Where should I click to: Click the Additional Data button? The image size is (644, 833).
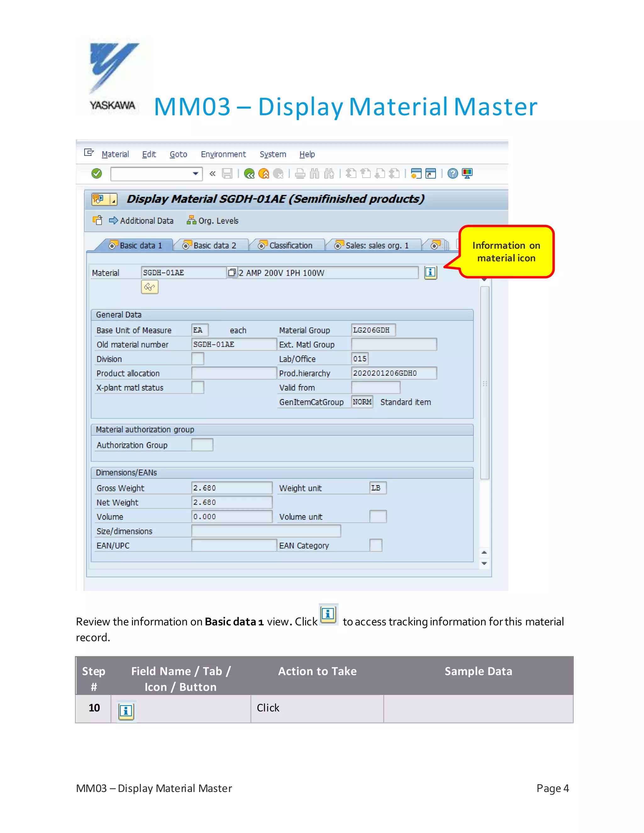click(141, 221)
